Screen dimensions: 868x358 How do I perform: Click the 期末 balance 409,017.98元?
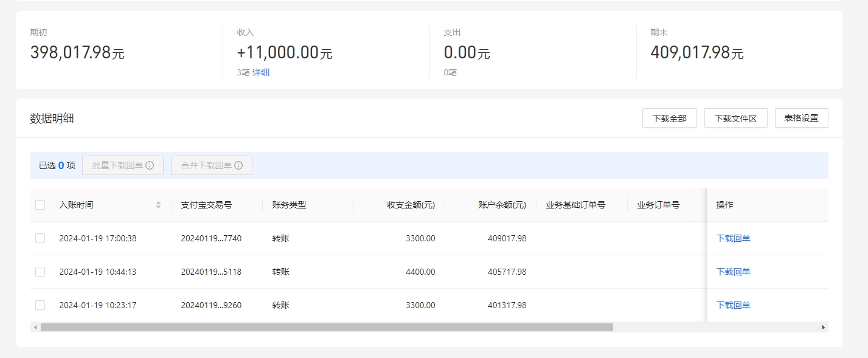697,53
